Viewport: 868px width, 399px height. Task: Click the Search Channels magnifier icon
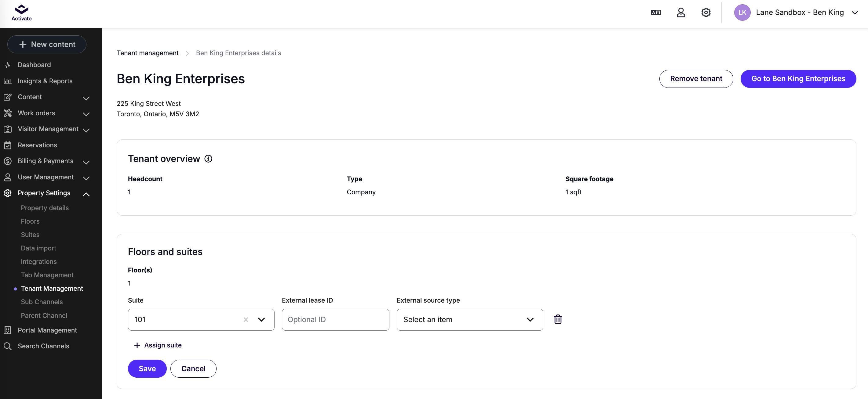(7, 346)
